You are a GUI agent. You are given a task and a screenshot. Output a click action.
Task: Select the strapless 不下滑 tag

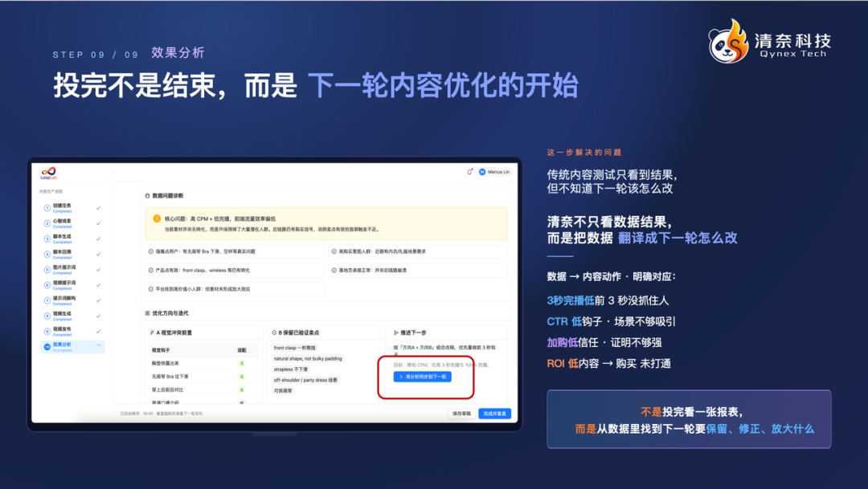[x=291, y=369]
